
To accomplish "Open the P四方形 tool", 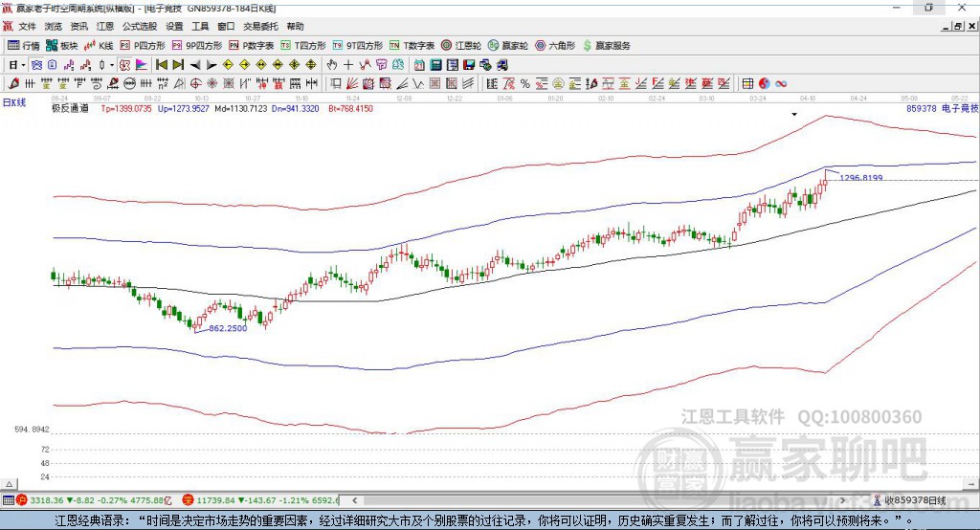I will 143,46.
